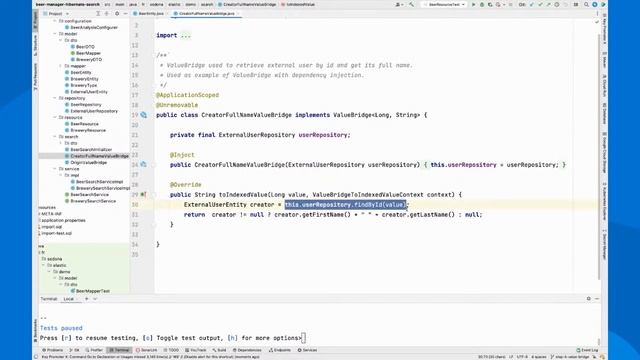The width and height of the screenshot is (640, 360).
Task: Collapse the configuration folder
Action: pos(56,21)
